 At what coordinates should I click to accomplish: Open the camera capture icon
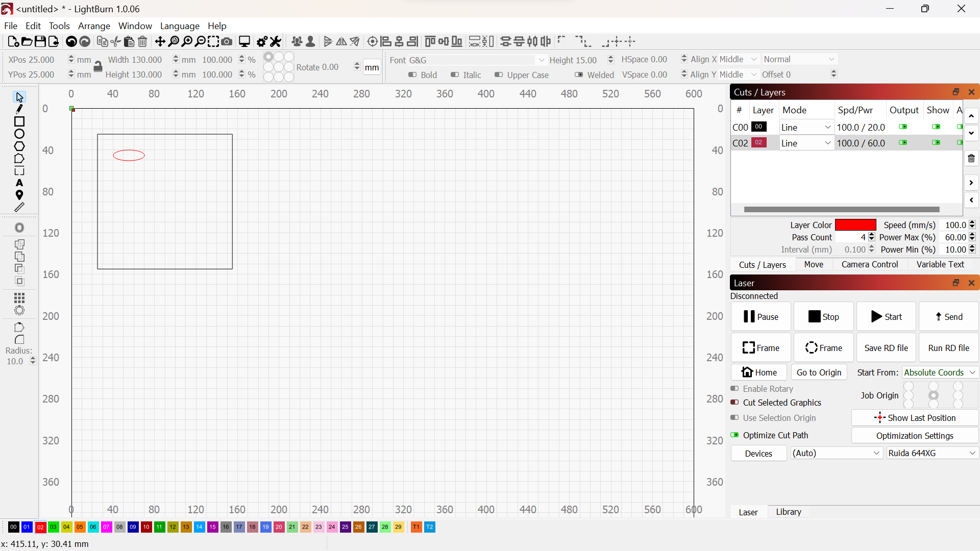tap(227, 42)
